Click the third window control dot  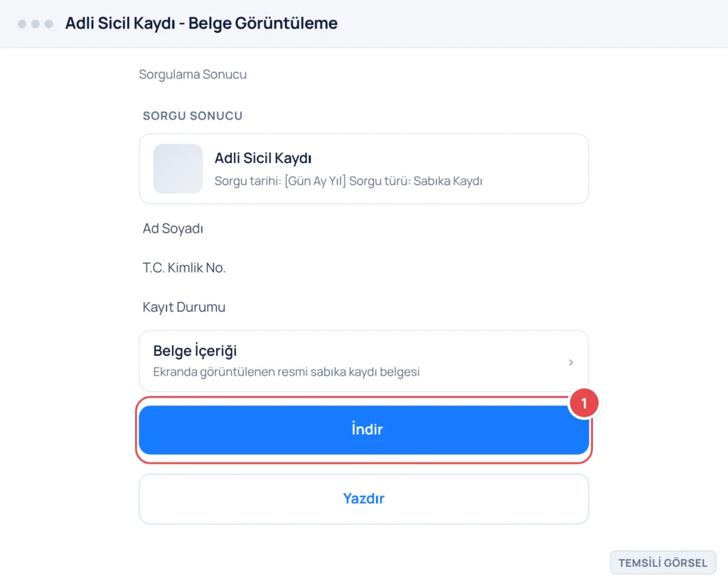point(49,23)
